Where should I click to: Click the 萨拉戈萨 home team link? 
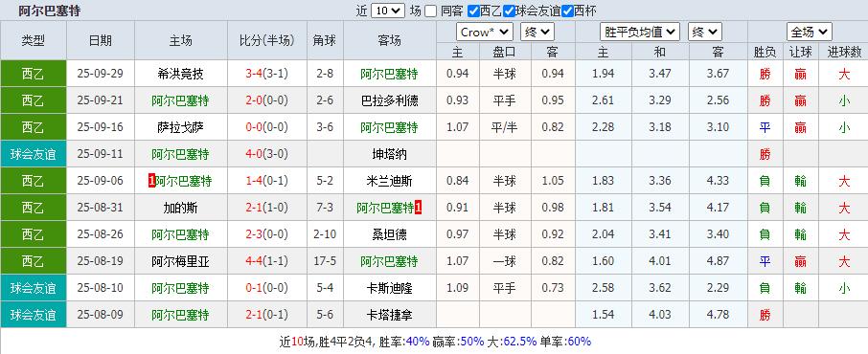tap(180, 127)
